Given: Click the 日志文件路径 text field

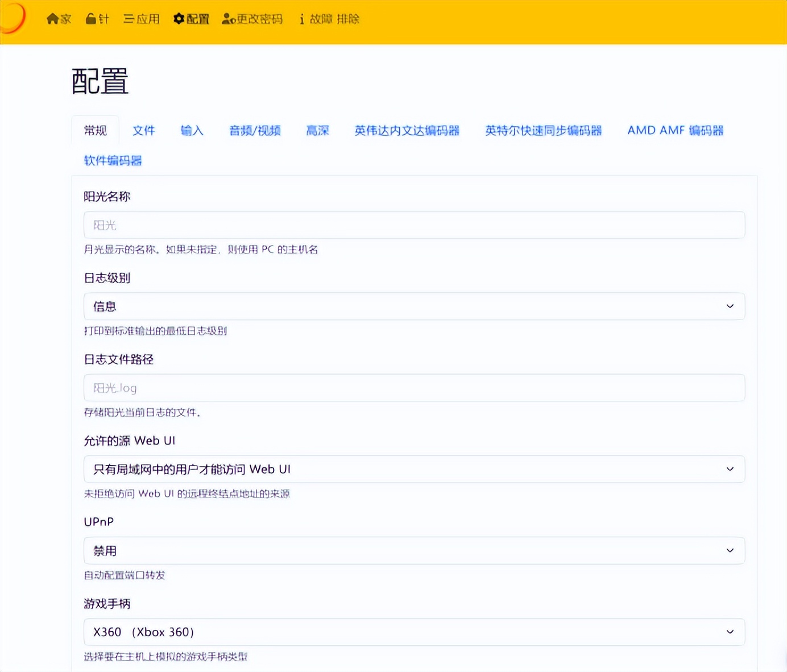Looking at the screenshot, I should (x=414, y=388).
